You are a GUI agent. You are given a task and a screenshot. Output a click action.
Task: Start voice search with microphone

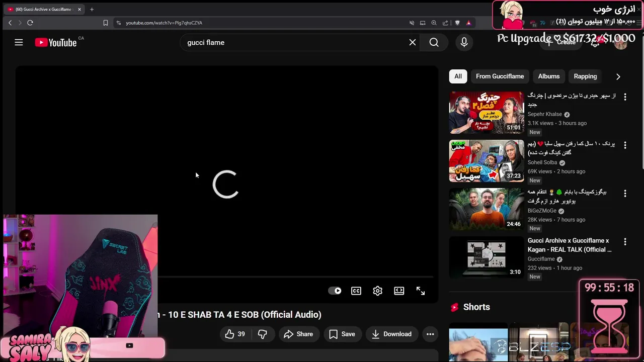(x=464, y=43)
